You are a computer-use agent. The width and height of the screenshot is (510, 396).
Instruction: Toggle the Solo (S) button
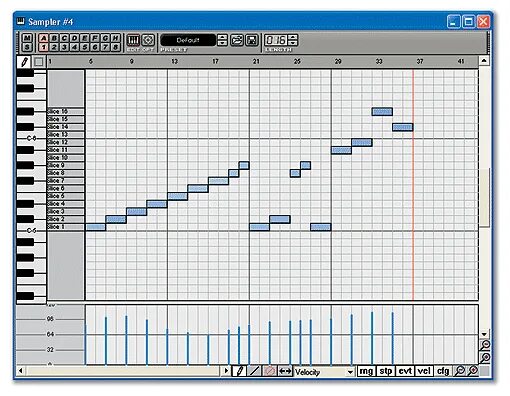[27, 47]
